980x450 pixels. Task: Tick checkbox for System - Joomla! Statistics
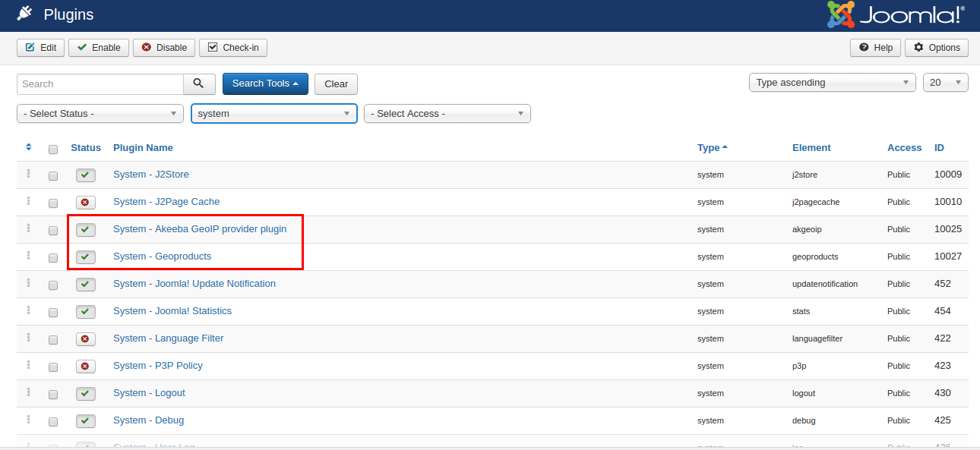pos(53,313)
